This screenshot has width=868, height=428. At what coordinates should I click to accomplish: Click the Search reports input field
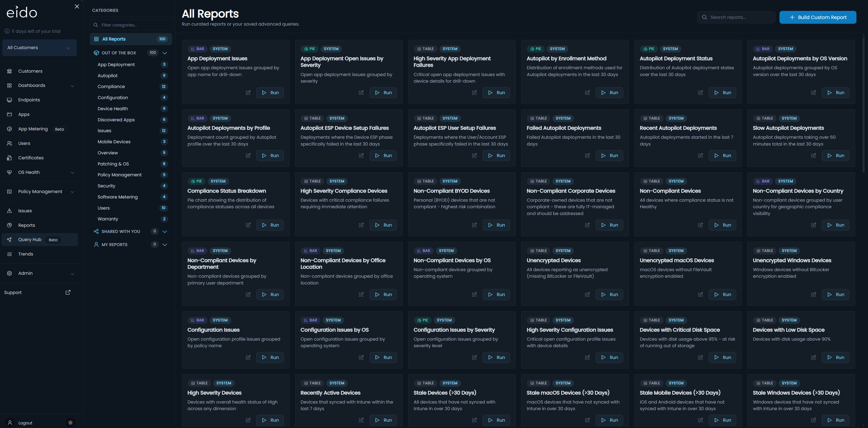click(x=736, y=17)
